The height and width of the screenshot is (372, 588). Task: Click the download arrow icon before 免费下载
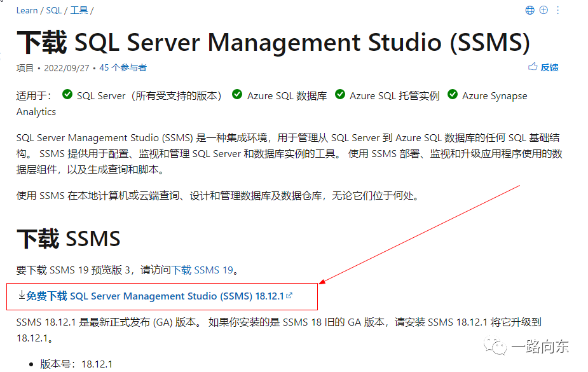[x=22, y=295]
